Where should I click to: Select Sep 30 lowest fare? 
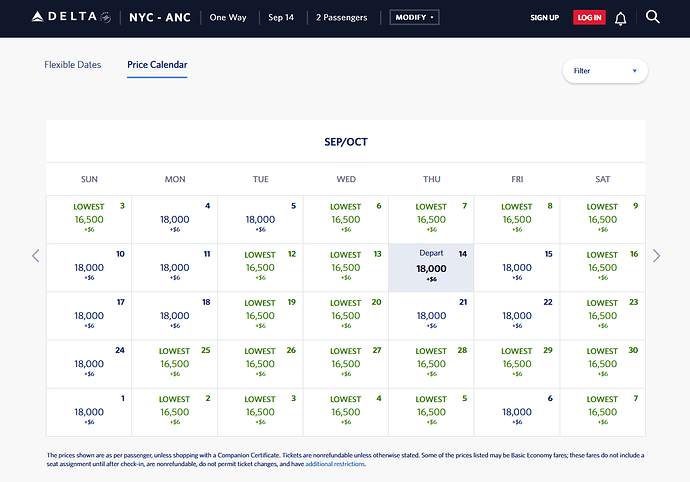point(602,364)
